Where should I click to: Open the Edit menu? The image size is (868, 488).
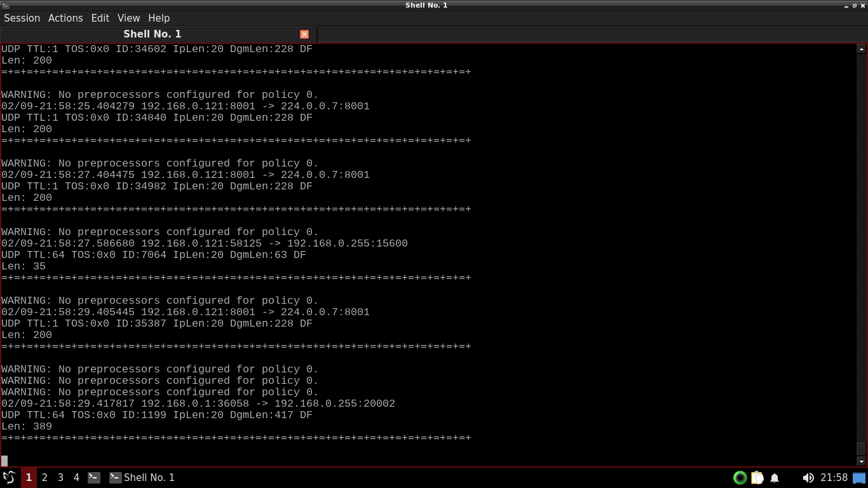100,18
